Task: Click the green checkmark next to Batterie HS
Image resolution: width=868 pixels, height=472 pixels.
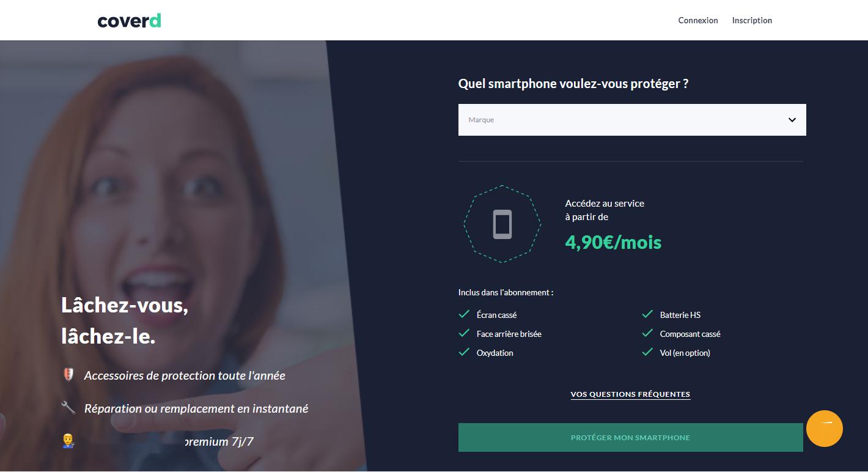Action: [647, 314]
